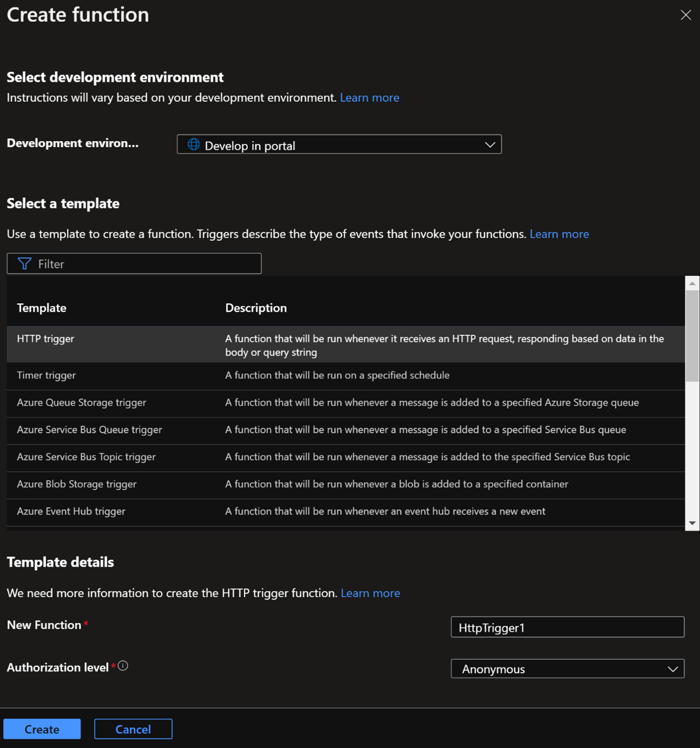Screen dimensions: 700x748
Task: Close the Create function panel
Action: (686, 15)
